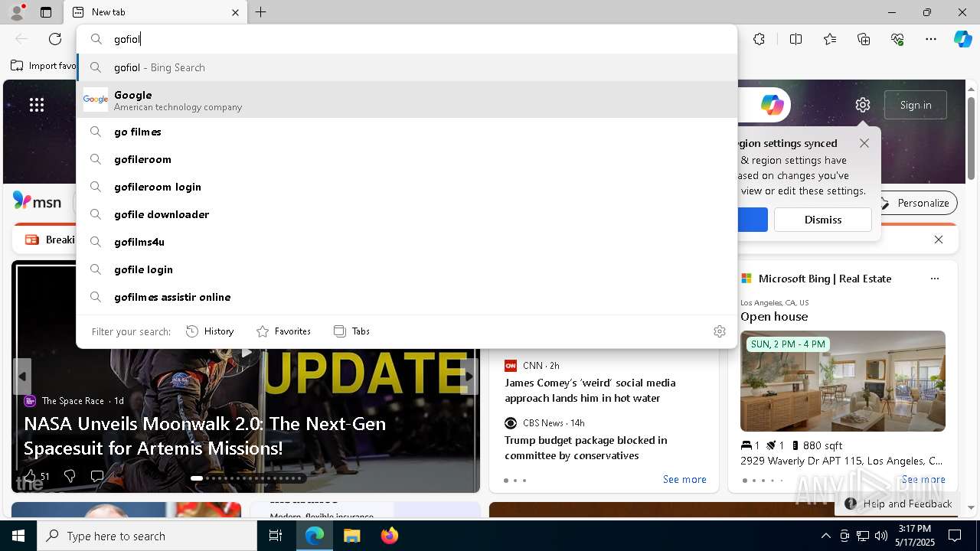Click See more in news card
Viewport: 980px width, 551px height.
tap(684, 480)
